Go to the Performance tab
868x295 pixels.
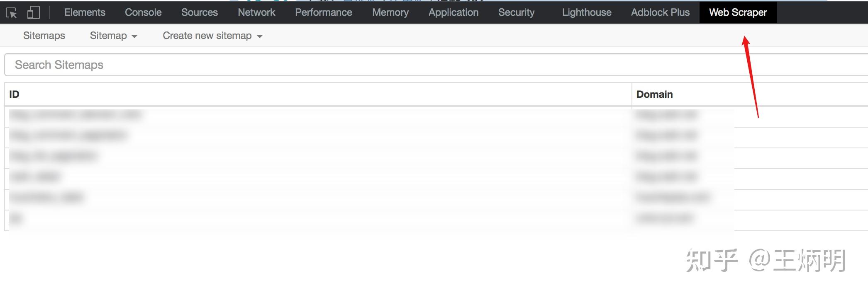pos(323,12)
